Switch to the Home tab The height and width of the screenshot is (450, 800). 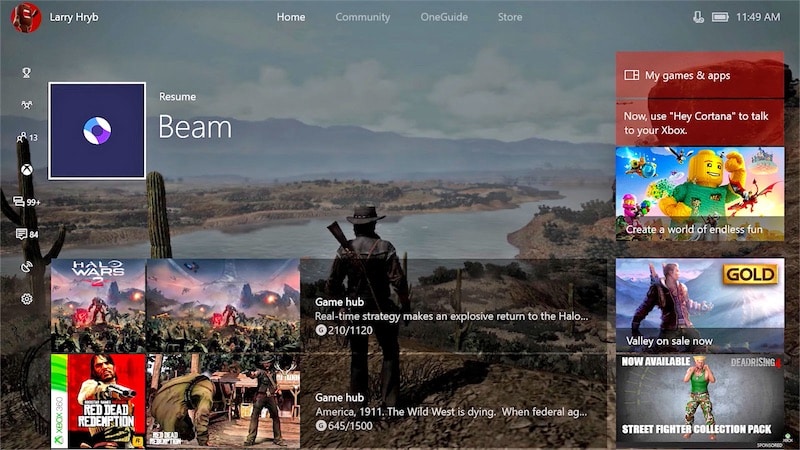(291, 17)
